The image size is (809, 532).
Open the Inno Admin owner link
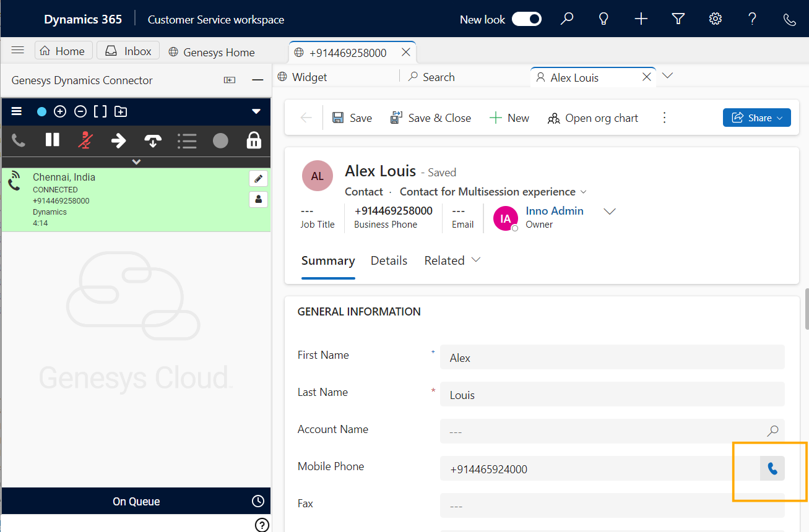(x=554, y=211)
